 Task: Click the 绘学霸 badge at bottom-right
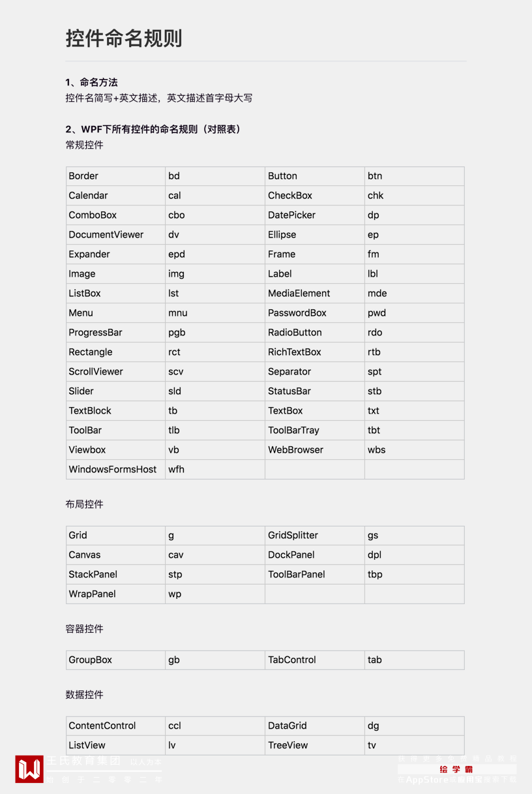coord(456,769)
